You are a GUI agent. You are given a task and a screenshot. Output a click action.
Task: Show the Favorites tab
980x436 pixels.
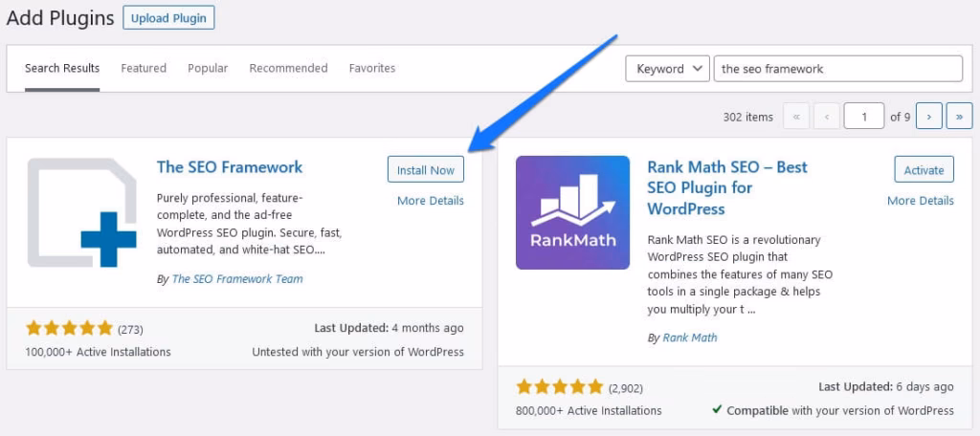[371, 69]
